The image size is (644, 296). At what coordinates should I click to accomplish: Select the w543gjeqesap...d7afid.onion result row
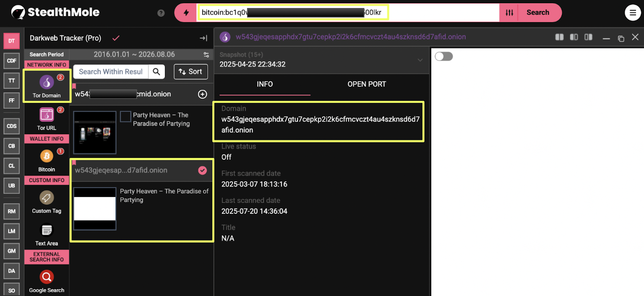click(x=142, y=170)
